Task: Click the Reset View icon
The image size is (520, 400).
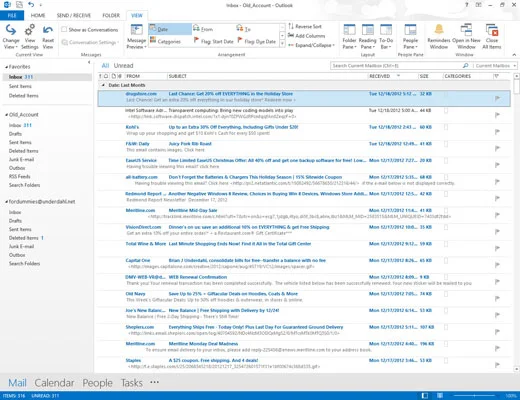Action: (x=48, y=30)
